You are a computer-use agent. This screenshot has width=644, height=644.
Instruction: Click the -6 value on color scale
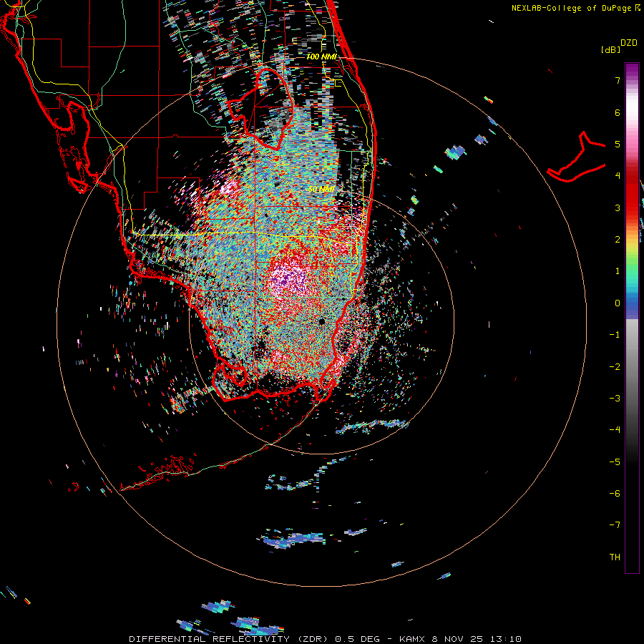coord(615,494)
